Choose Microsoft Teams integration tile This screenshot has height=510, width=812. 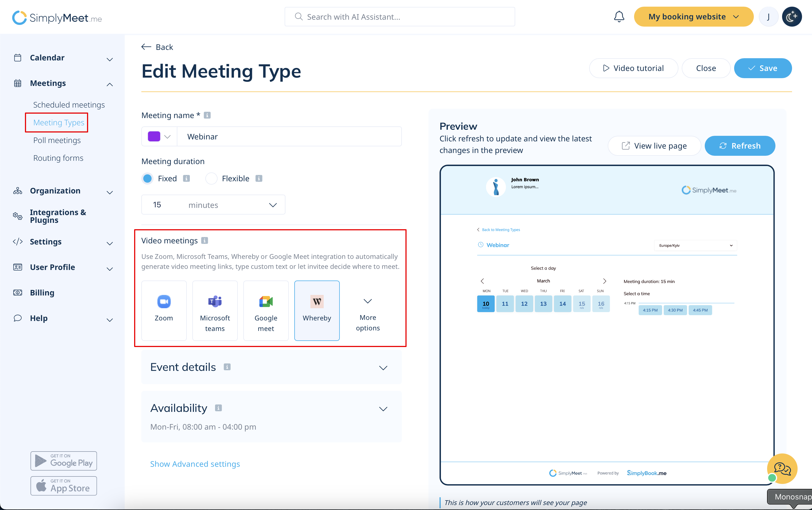coord(215,310)
